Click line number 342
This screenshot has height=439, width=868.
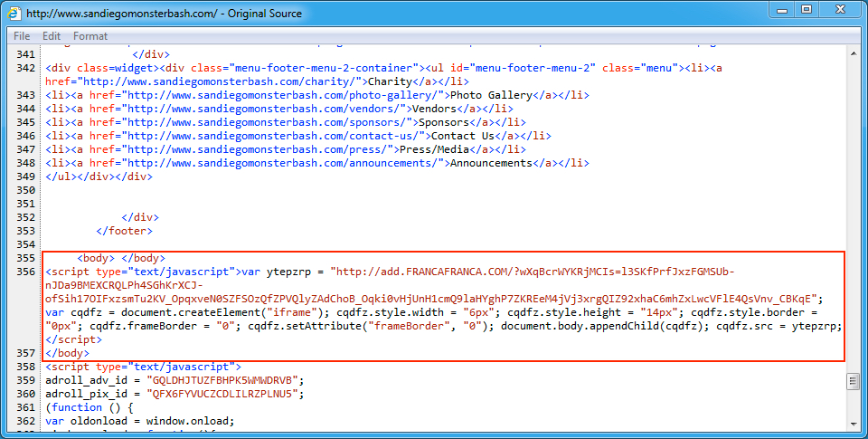(x=26, y=68)
